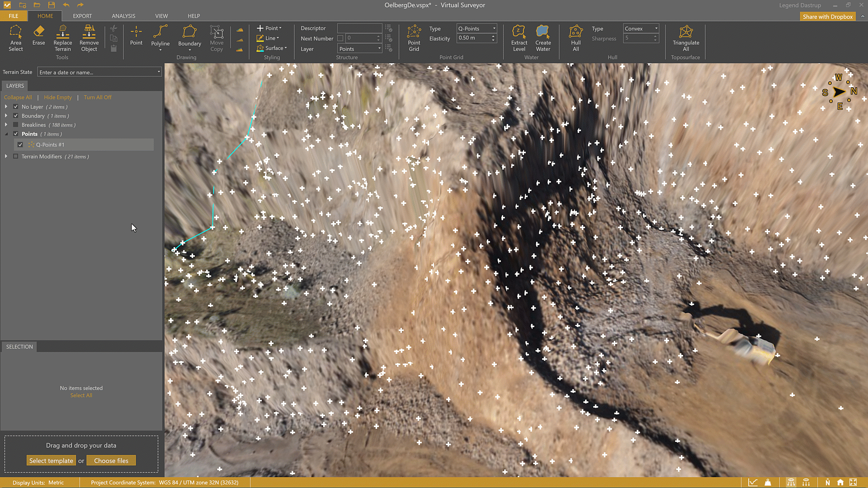
Task: Choose the Polyline drawing tool
Action: (160, 36)
